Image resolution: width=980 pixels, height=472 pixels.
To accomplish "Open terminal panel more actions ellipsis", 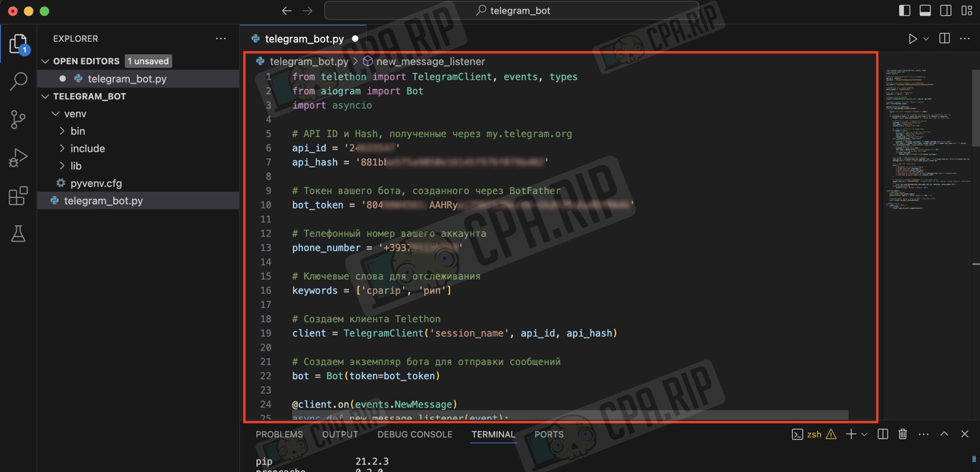I will pyautogui.click(x=923, y=434).
